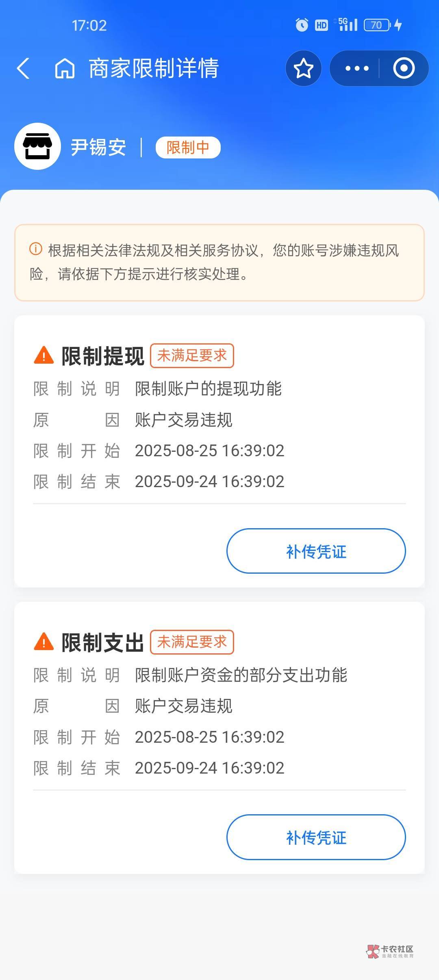439x980 pixels.
Task: Tap warning triangle beside 限制支出
Action: 44,642
